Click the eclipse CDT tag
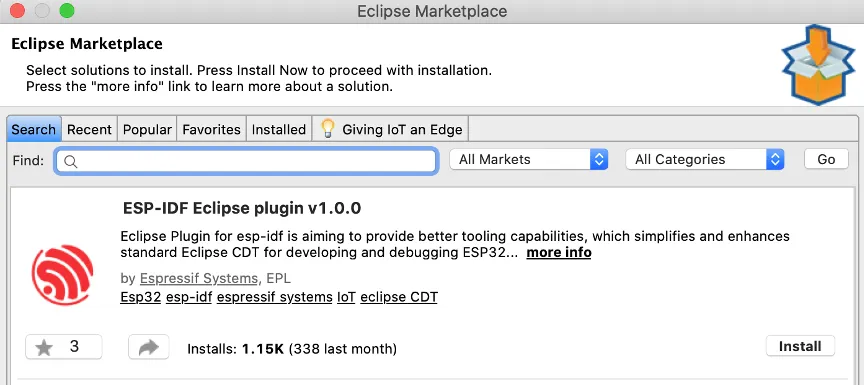The height and width of the screenshot is (385, 864). (x=399, y=297)
